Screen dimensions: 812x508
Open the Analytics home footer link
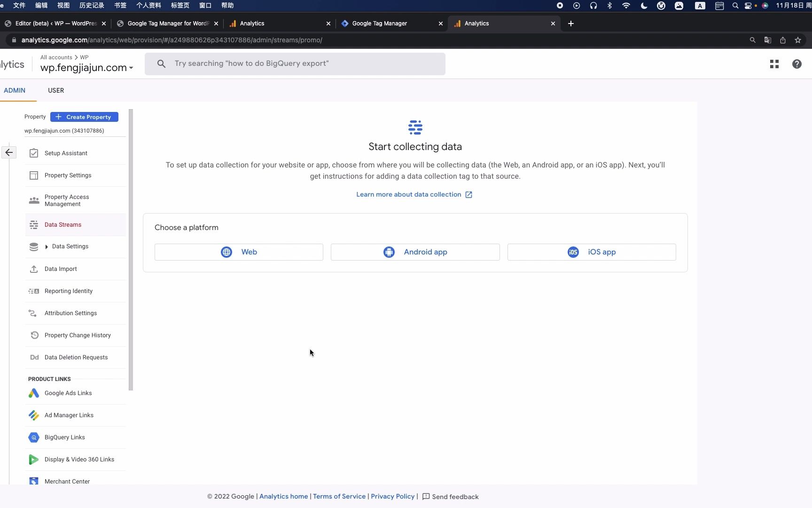(x=283, y=497)
